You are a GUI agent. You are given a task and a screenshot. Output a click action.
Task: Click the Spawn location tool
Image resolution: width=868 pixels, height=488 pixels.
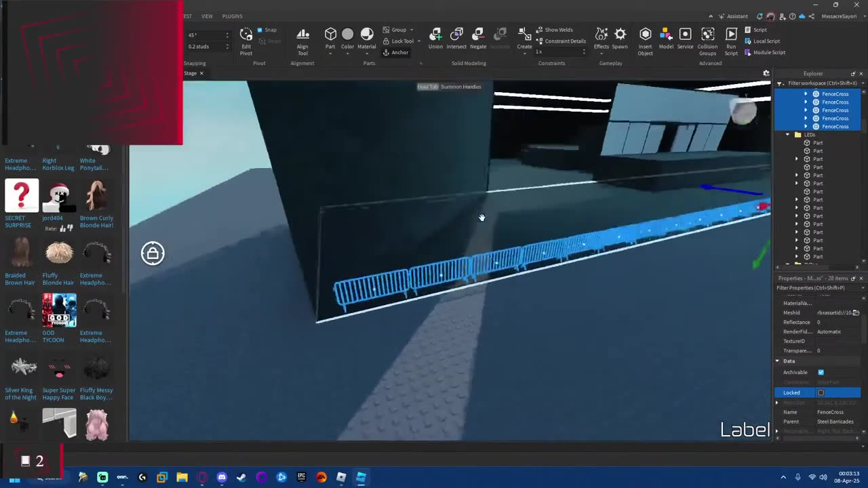point(620,39)
